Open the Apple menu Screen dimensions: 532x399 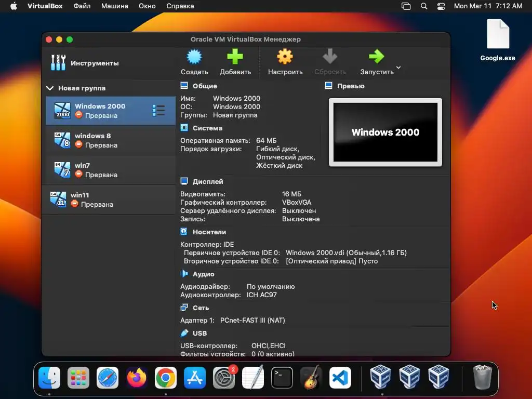pos(14,6)
